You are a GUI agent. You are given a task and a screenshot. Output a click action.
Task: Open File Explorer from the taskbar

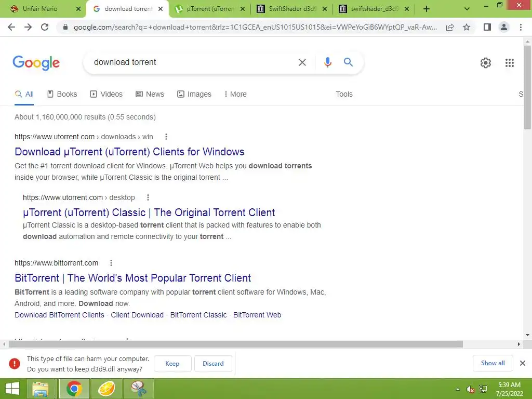coord(41,389)
